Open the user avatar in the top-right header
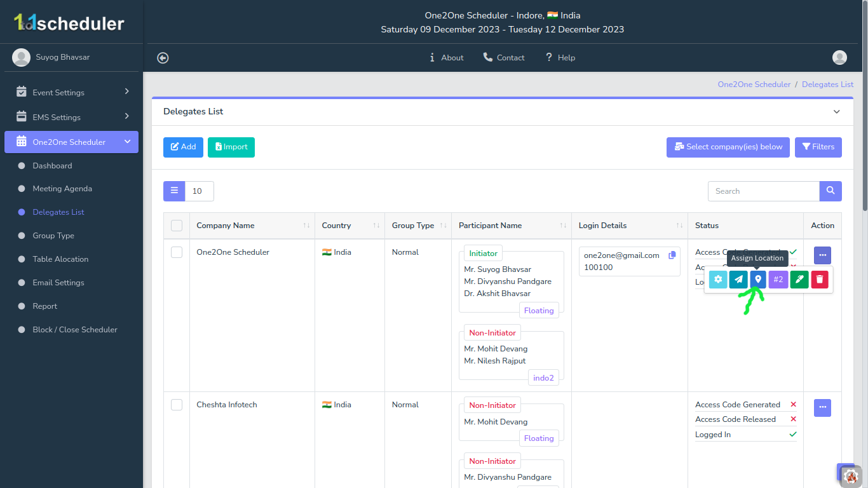868x488 pixels. (839, 58)
